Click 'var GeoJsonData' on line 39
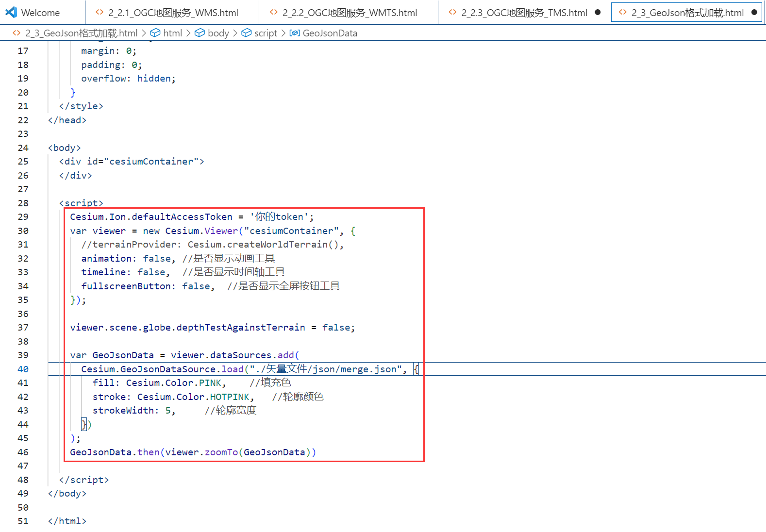Image resolution: width=766 pixels, height=532 pixels. click(x=112, y=355)
